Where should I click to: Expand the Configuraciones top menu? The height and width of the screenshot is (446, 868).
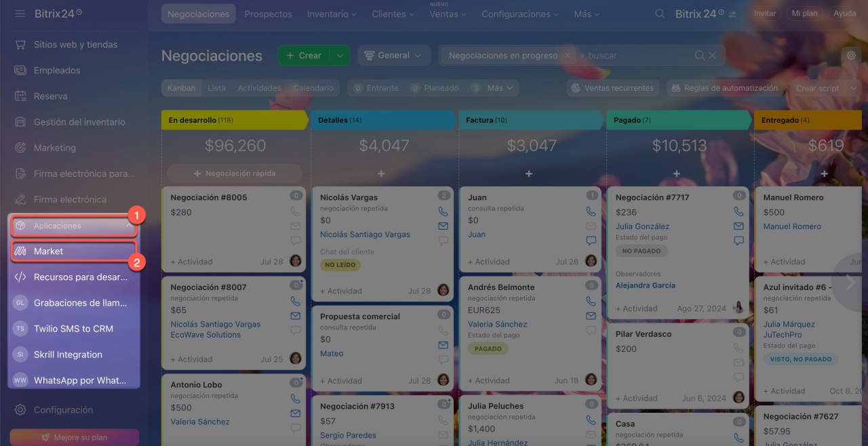[520, 14]
